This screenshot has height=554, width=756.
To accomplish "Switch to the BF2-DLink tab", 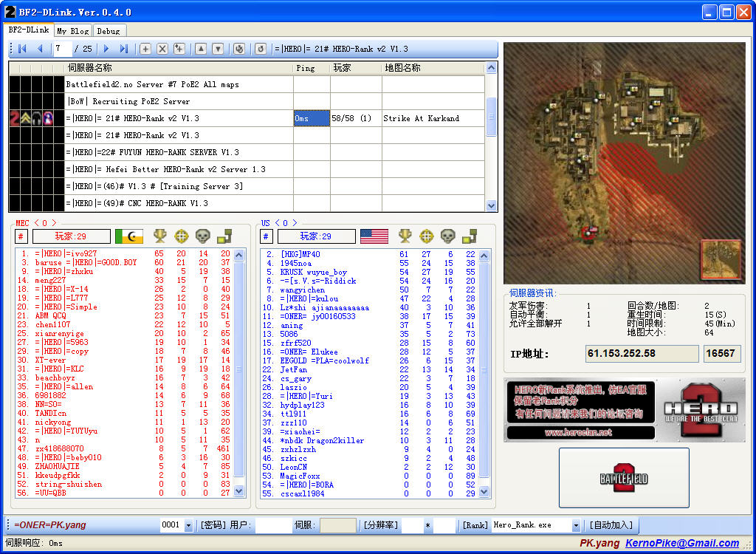I will [x=29, y=30].
